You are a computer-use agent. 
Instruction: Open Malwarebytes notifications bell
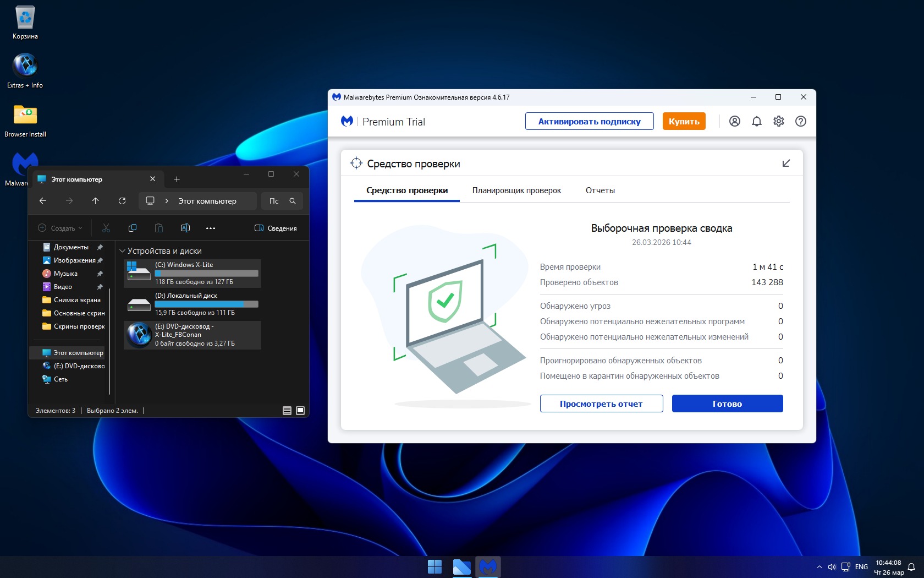757,121
